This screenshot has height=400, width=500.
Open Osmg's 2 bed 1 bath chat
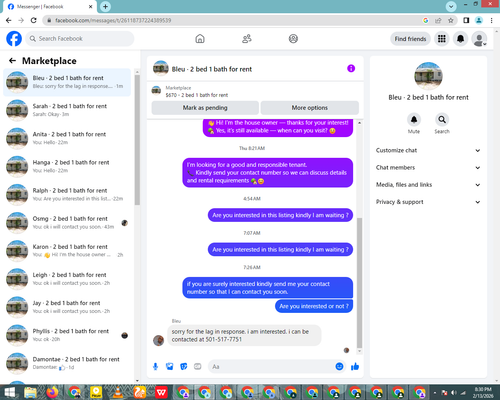point(67,223)
